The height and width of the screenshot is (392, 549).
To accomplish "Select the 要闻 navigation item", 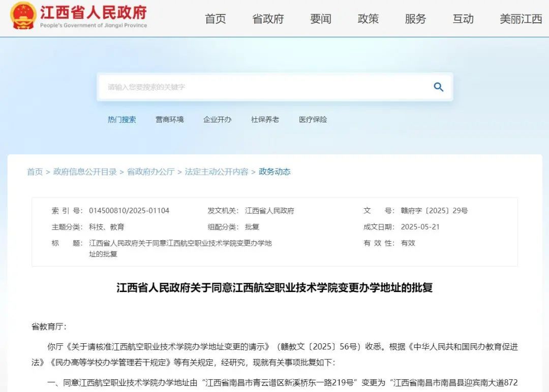I will point(319,18).
